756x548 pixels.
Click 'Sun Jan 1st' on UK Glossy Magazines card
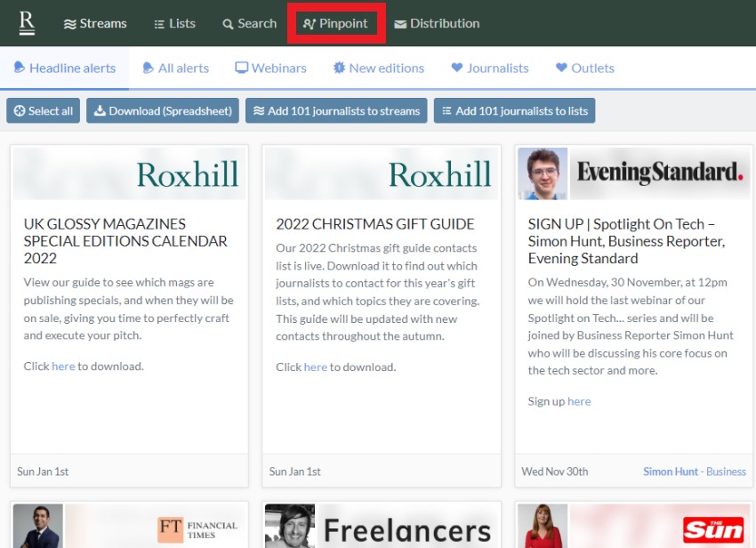coord(43,471)
